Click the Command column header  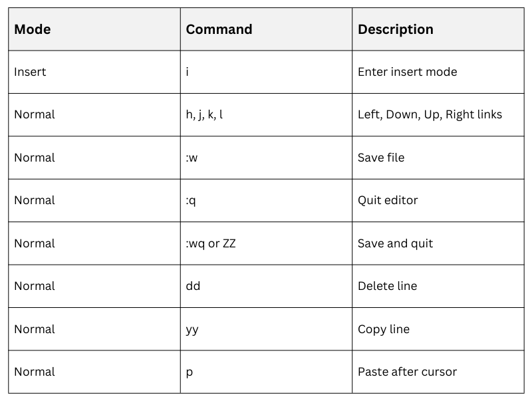(219, 29)
